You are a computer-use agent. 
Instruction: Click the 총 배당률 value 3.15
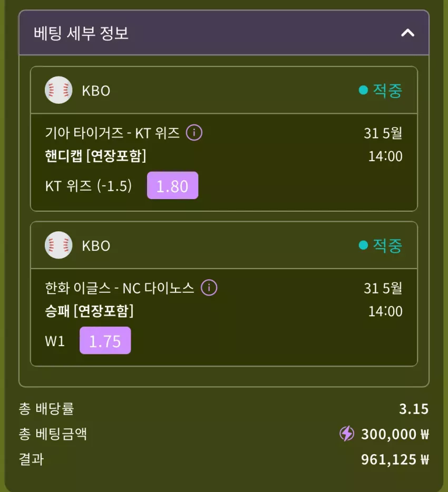414,409
